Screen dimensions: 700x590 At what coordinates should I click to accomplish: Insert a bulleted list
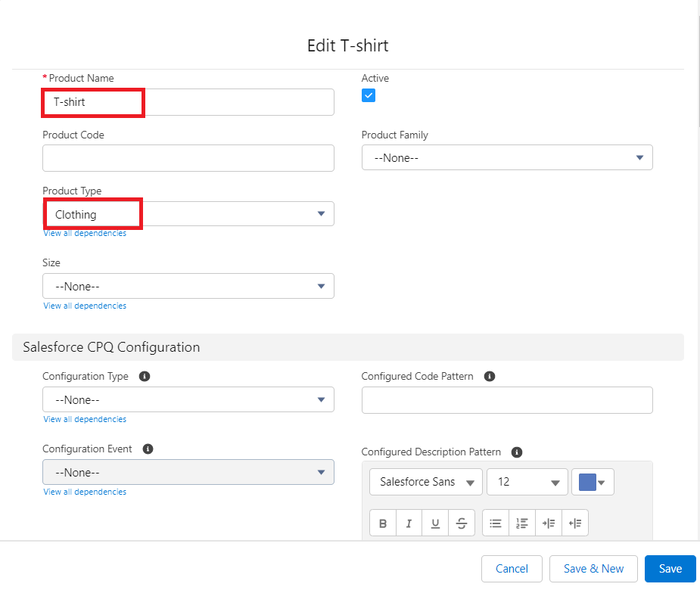point(496,523)
